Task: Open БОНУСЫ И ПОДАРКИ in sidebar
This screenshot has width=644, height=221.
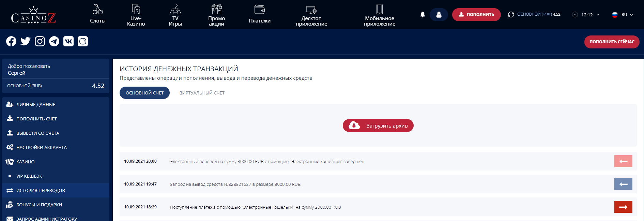Action: click(x=56, y=205)
